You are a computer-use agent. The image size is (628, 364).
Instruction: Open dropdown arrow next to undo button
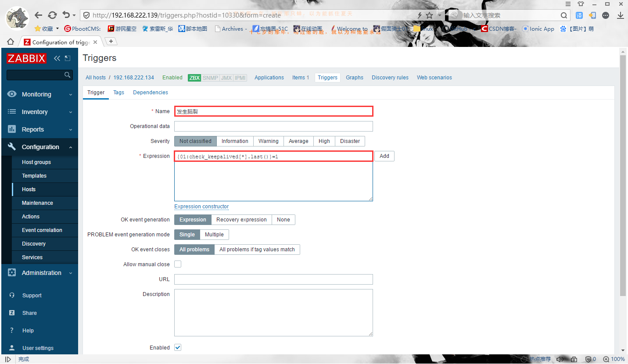coord(74,15)
